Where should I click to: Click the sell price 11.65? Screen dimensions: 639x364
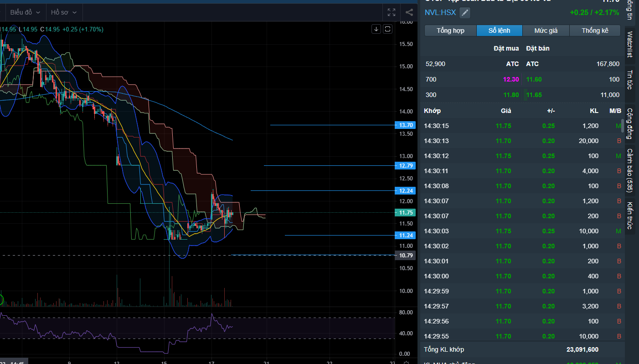(x=534, y=95)
